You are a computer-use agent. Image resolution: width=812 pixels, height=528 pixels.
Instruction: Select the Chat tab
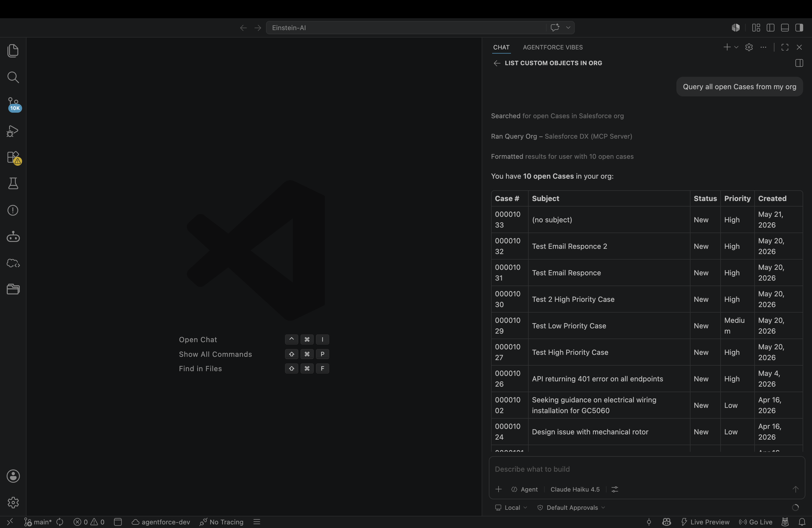[x=501, y=47]
